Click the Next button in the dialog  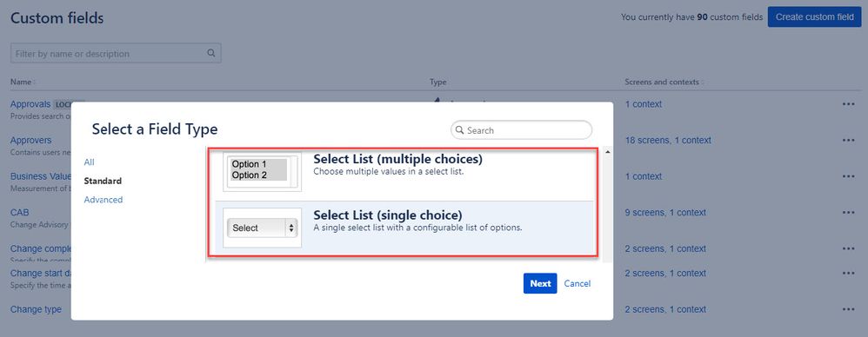[x=540, y=283]
